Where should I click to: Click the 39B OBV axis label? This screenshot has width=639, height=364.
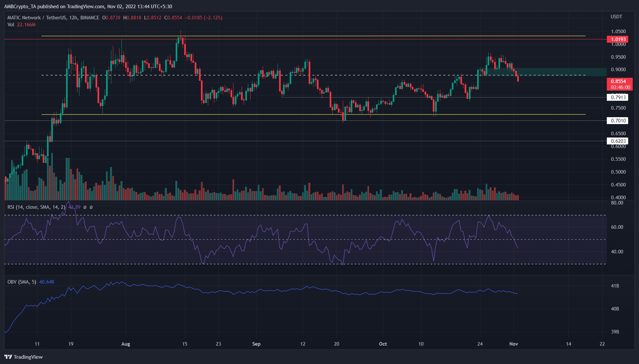pyautogui.click(x=615, y=332)
